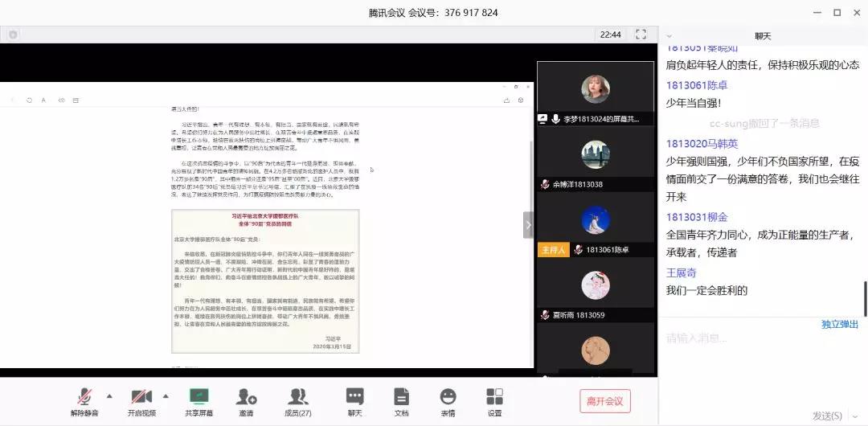868x426 pixels.
Task: Collapse the participant video strip arrow
Action: click(528, 225)
